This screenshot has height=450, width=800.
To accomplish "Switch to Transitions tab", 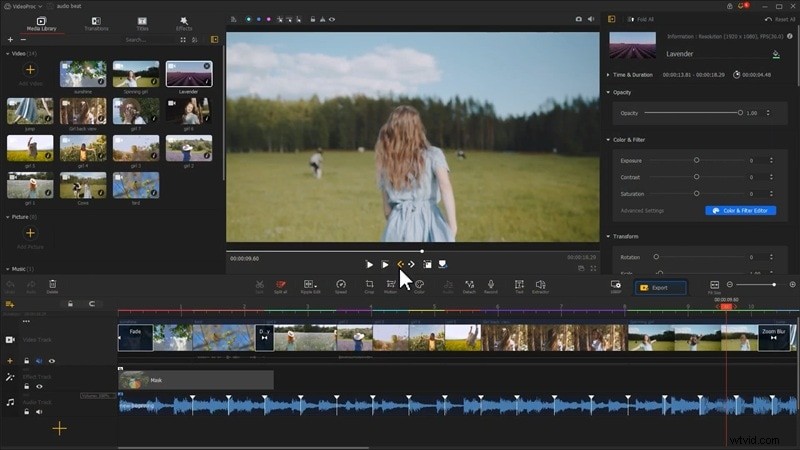I will tap(96, 24).
